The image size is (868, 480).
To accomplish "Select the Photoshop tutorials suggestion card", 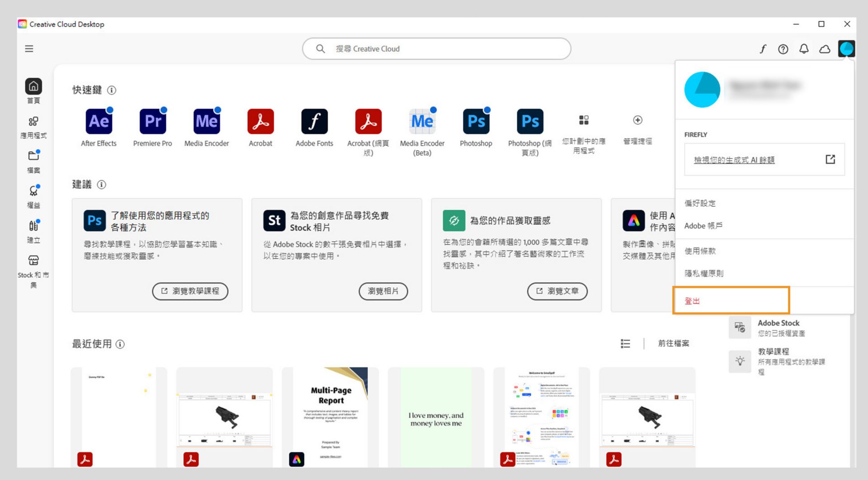I will click(x=157, y=255).
